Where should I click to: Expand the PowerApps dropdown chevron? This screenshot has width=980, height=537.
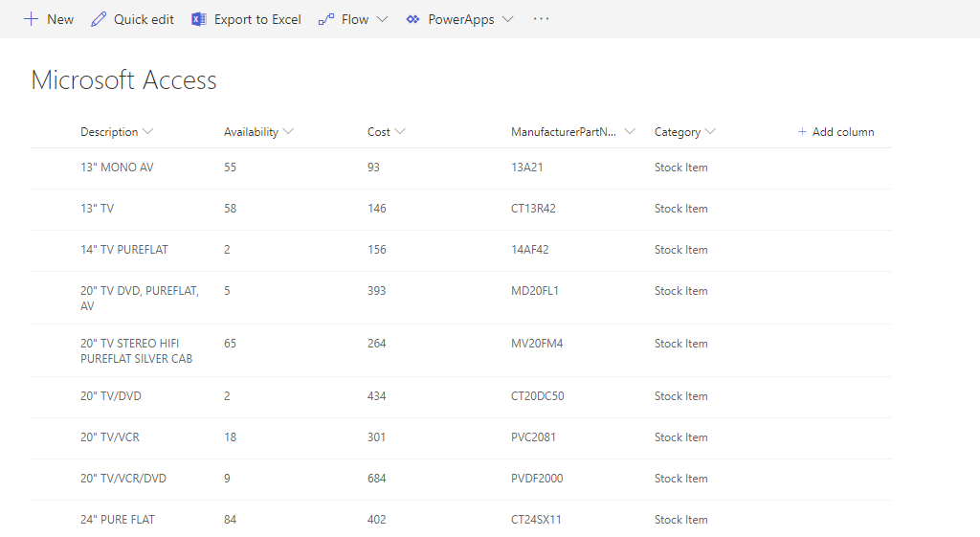(x=507, y=19)
